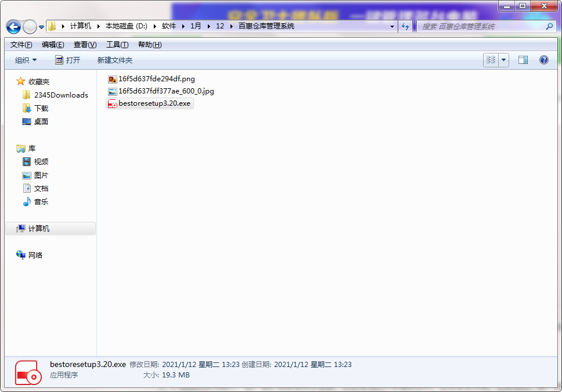Open 2345Downloads folder in favorites
The height and width of the screenshot is (392, 562).
pos(60,95)
